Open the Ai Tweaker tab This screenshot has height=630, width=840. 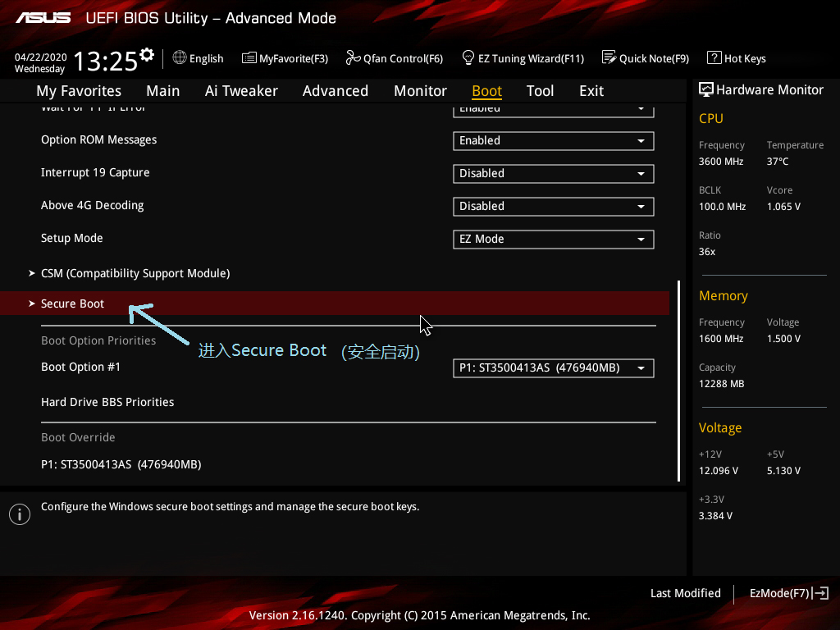pyautogui.click(x=241, y=91)
